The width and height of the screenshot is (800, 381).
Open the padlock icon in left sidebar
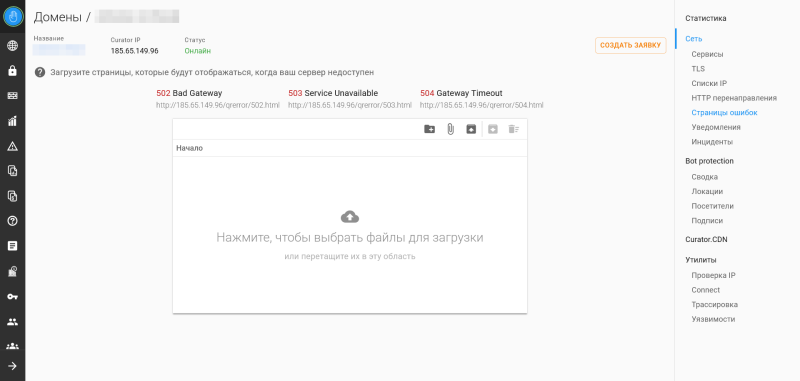(x=12, y=71)
